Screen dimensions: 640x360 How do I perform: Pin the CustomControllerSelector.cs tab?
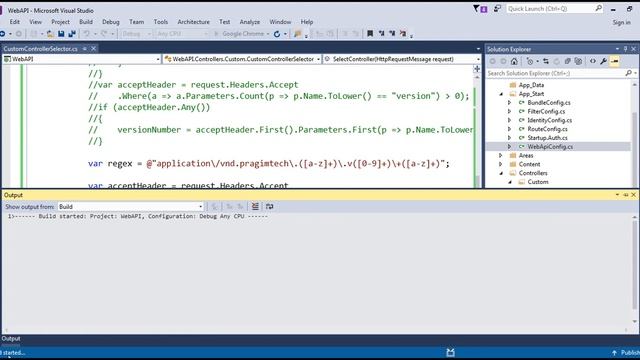coord(84,49)
